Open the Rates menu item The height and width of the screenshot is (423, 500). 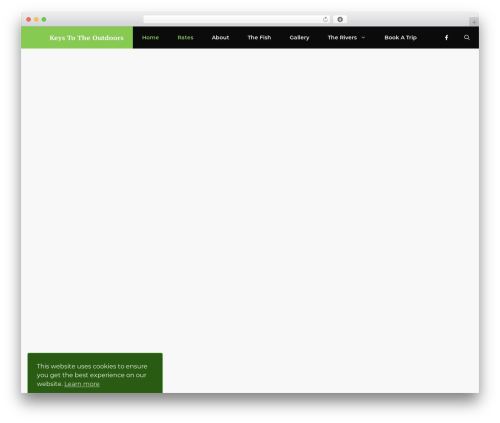point(185,38)
